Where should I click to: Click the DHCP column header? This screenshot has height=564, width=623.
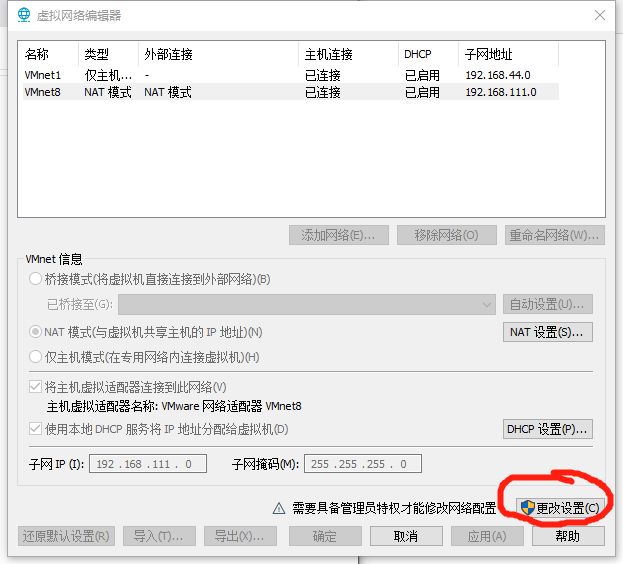click(x=429, y=54)
